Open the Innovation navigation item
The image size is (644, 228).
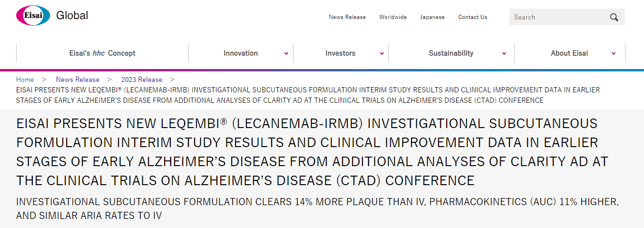[241, 53]
